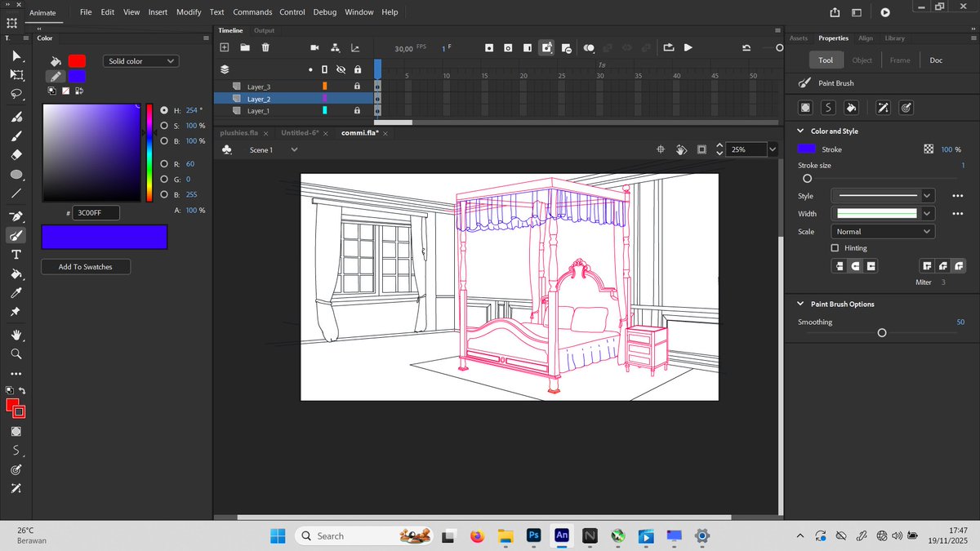The width and height of the screenshot is (980, 551).
Task: Open the Modify menu
Action: 189,12
